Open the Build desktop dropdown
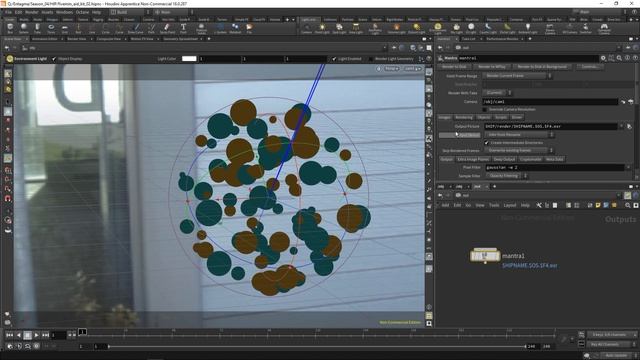 coord(129,12)
